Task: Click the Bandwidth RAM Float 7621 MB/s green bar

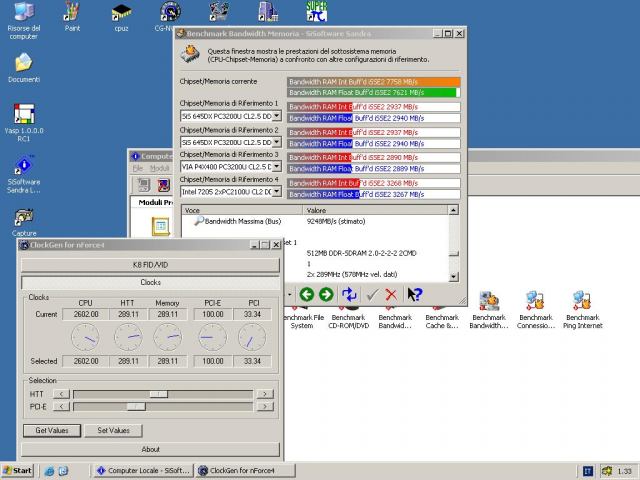Action: point(371,93)
